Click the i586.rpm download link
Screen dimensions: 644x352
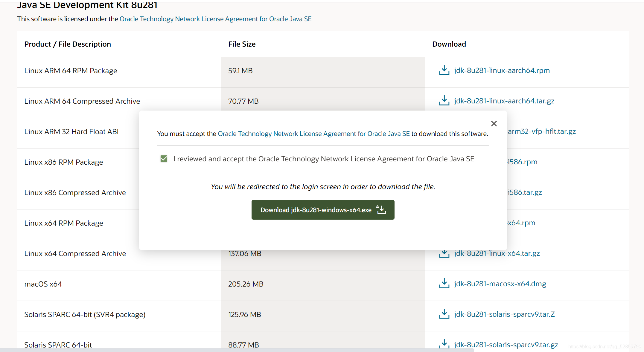click(523, 162)
